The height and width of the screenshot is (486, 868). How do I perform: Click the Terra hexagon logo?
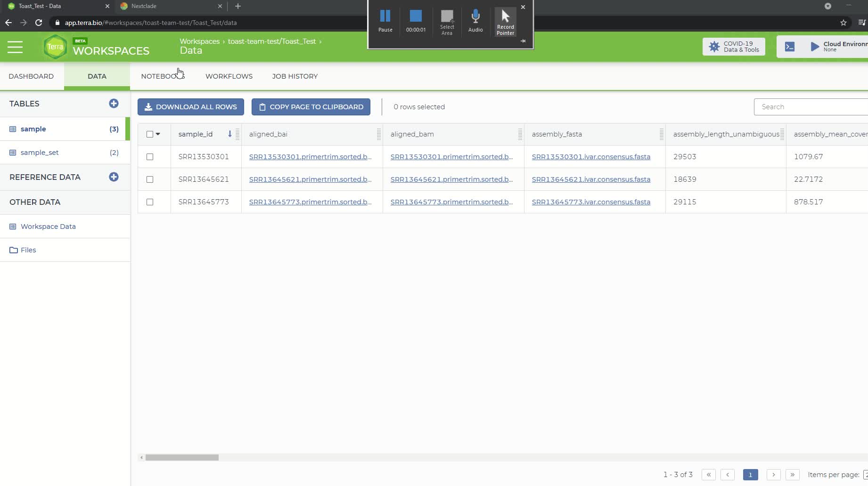[55, 47]
